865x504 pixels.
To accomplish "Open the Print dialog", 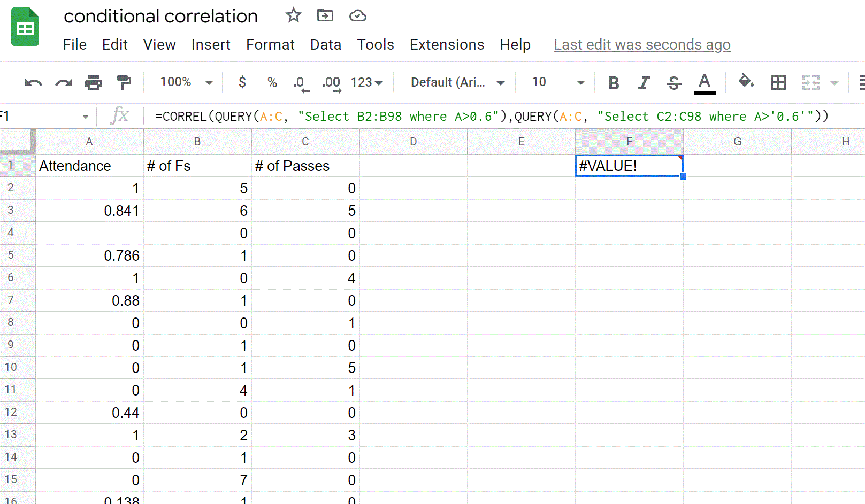I will point(94,82).
